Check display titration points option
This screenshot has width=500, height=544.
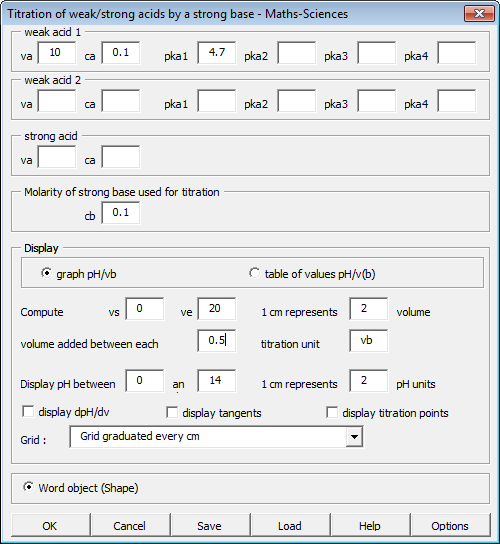point(332,413)
